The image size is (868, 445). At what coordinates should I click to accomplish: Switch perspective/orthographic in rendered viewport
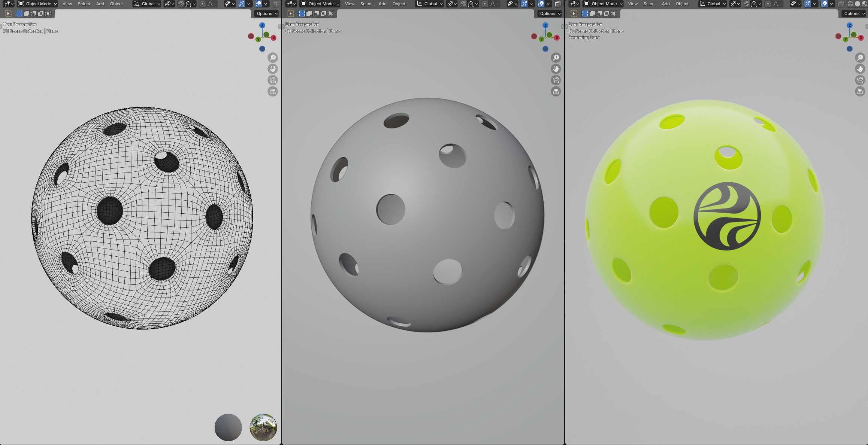[x=860, y=91]
